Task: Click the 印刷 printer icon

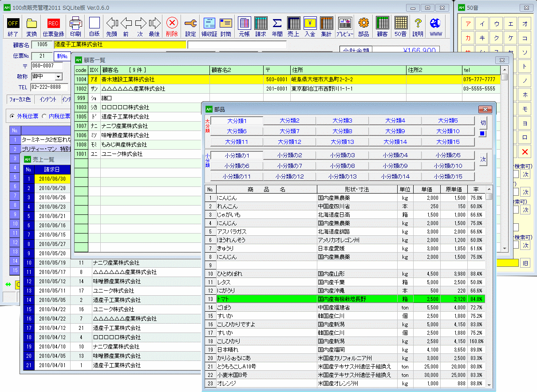Action: [75, 27]
